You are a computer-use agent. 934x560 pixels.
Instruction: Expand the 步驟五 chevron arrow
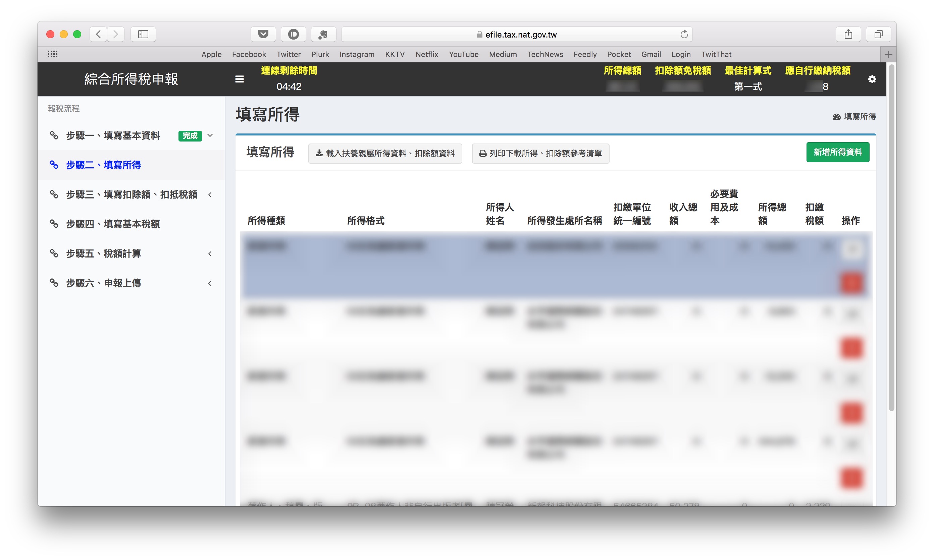click(x=210, y=254)
